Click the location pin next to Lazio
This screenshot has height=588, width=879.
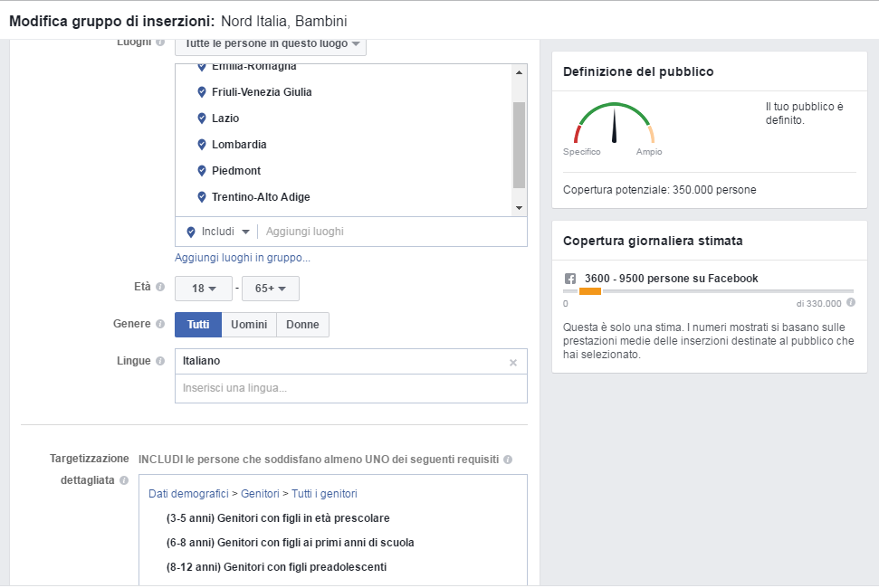202,119
